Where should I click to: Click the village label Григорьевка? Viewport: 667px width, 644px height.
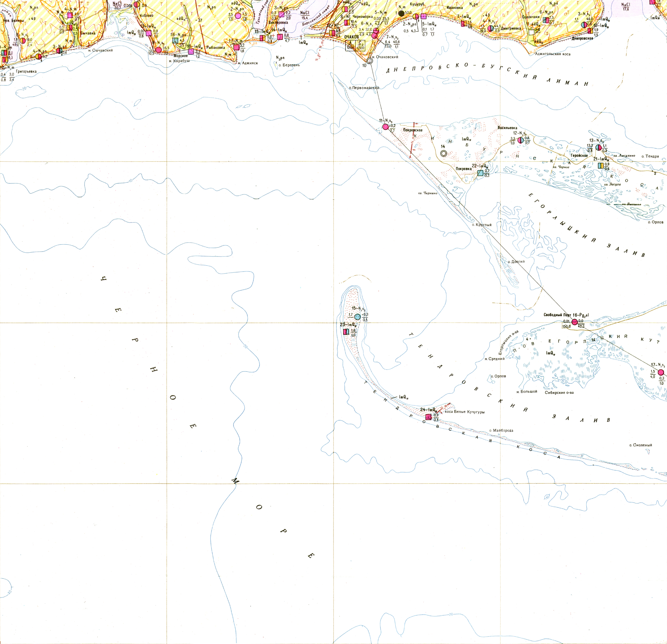pos(26,71)
